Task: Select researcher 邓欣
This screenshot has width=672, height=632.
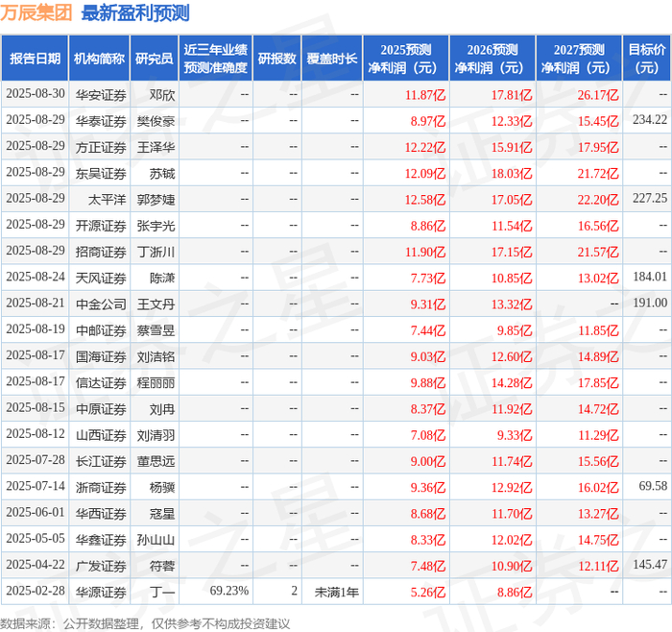Action: pyautogui.click(x=162, y=95)
